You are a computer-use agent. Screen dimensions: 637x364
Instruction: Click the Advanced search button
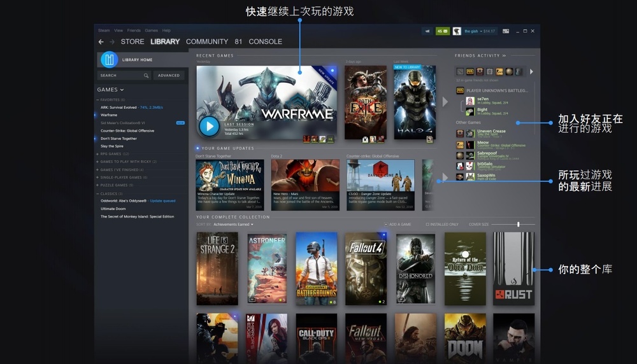click(x=169, y=76)
